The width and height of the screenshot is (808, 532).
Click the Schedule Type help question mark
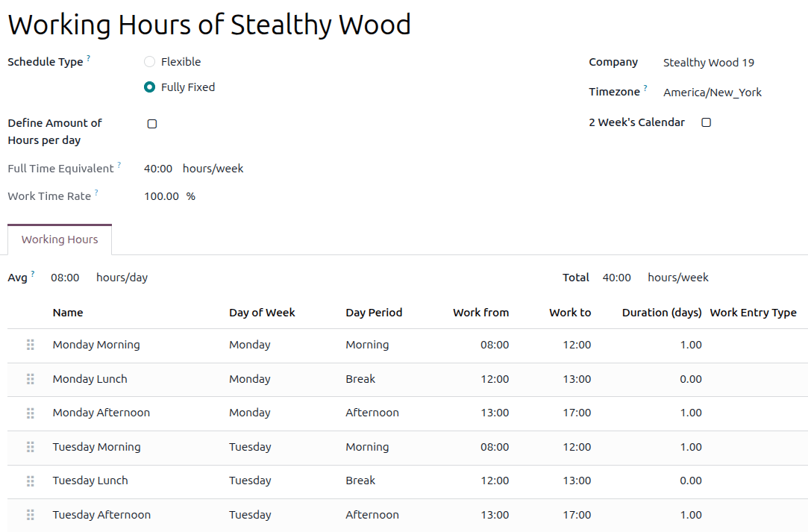(x=88, y=58)
